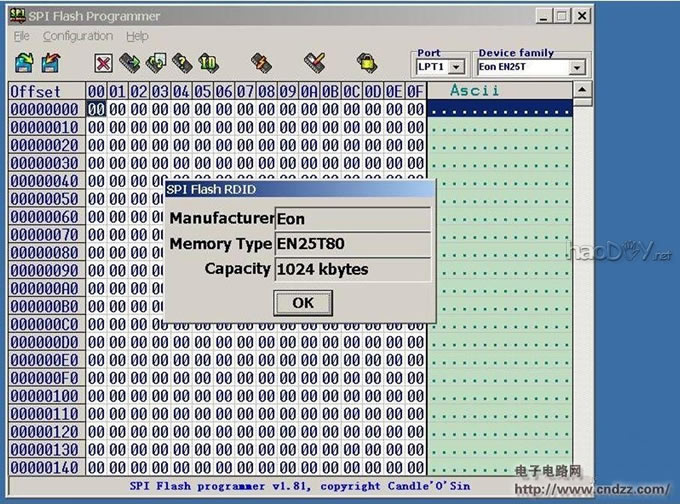Click the red X clear icon
The height and width of the screenshot is (504, 680).
(103, 63)
